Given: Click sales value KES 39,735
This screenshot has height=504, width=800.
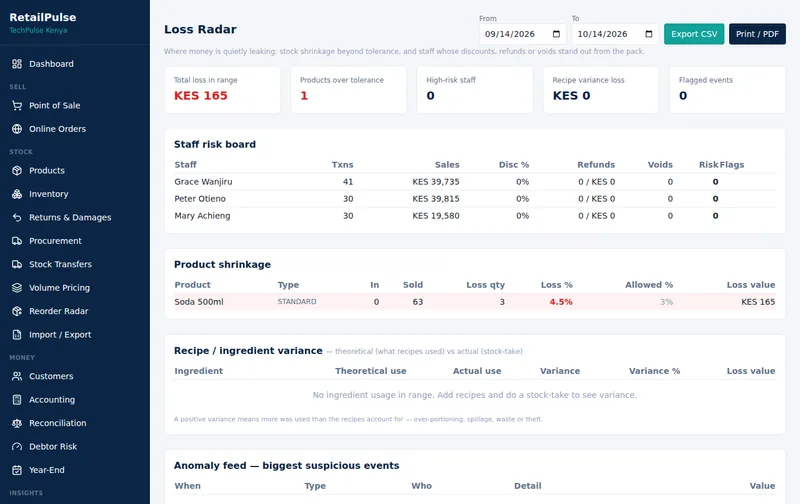Looking at the screenshot, I should tap(436, 182).
